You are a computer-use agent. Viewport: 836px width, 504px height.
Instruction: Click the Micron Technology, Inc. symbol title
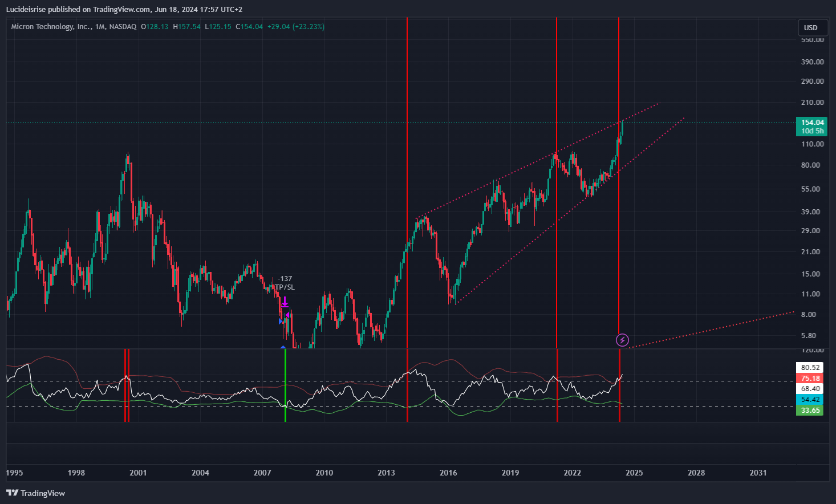[x=51, y=26]
